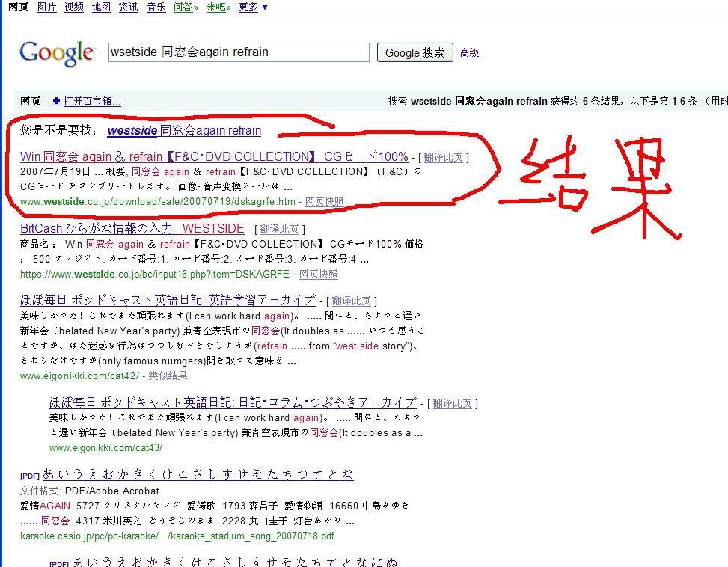Viewport: 728px width, 567px height.
Task: Click the suggested westside 同窓会again refrain correction
Action: tap(184, 130)
